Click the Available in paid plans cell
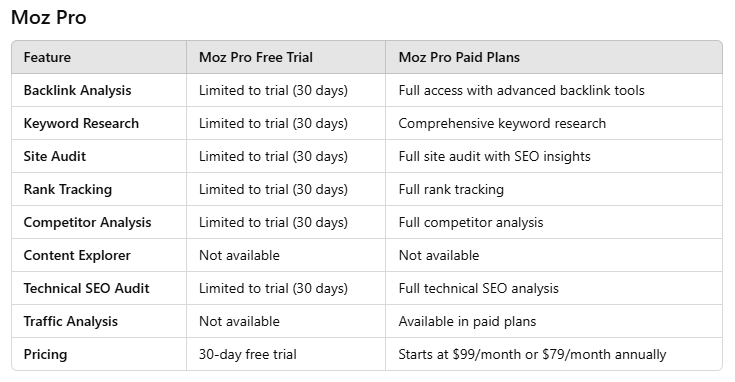 467,322
